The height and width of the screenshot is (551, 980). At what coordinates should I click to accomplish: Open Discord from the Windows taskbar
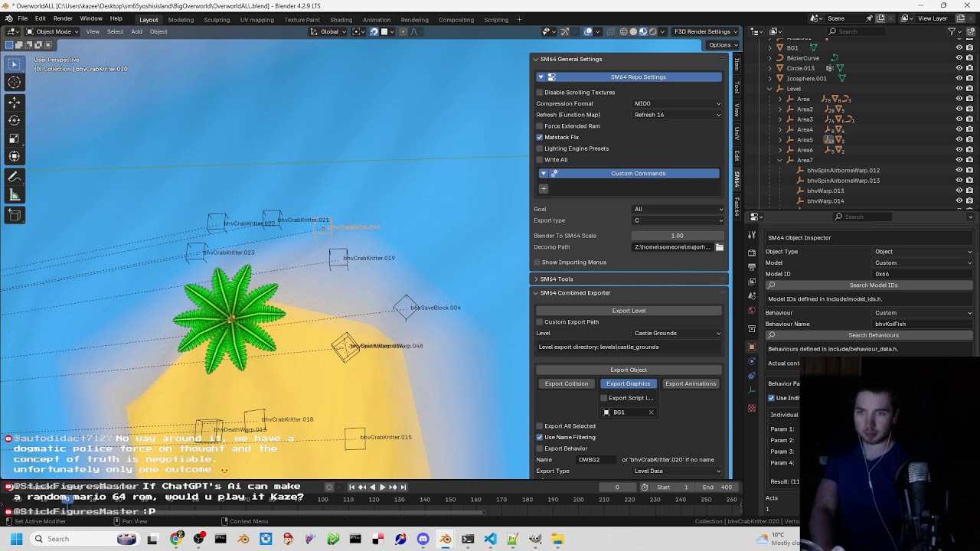(x=423, y=539)
